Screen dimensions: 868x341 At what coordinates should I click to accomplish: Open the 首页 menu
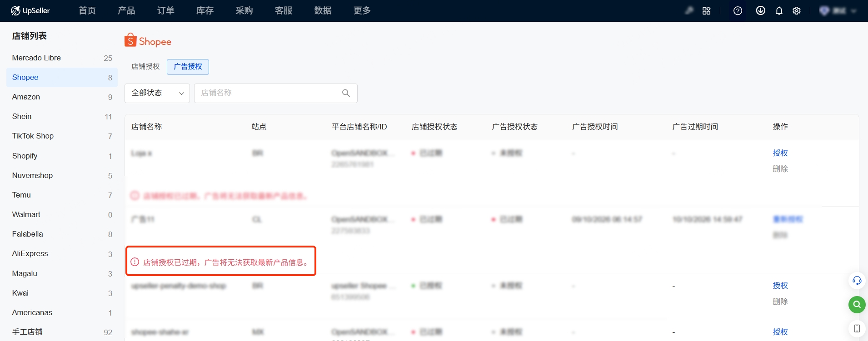tap(87, 10)
